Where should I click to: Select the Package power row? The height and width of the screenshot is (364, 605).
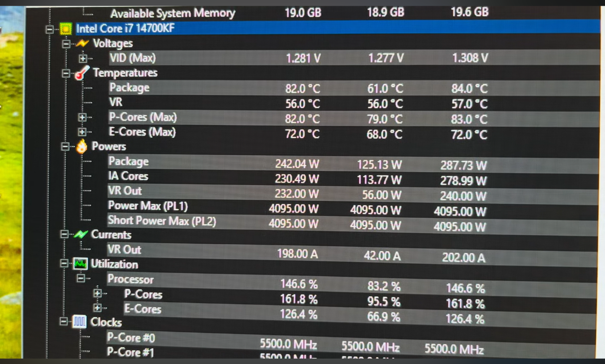pyautogui.click(x=353, y=163)
